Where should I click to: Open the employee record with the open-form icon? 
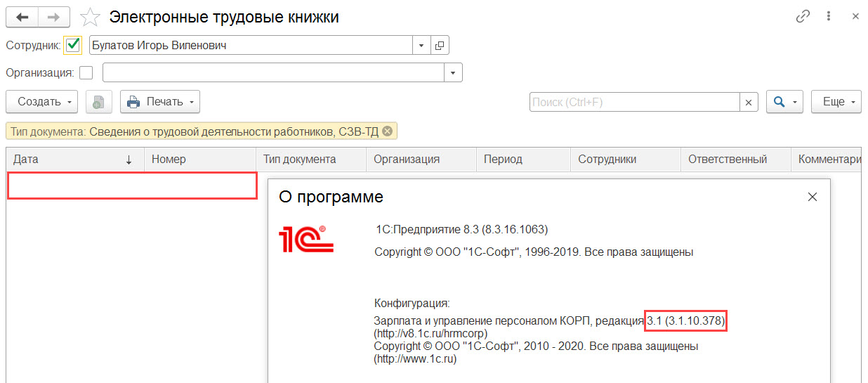(440, 46)
